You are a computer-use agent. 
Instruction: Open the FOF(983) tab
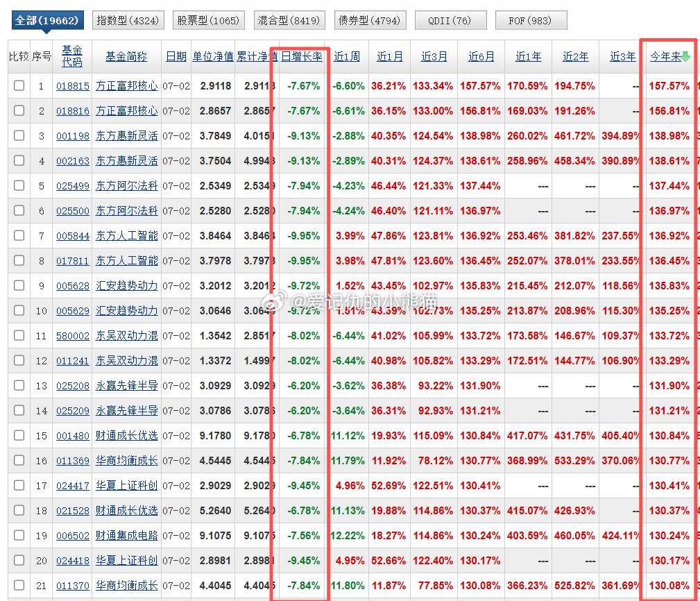click(x=531, y=21)
